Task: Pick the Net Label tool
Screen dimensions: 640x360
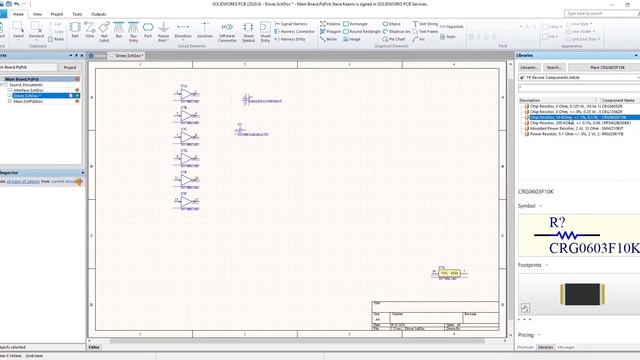Action: pos(104,32)
